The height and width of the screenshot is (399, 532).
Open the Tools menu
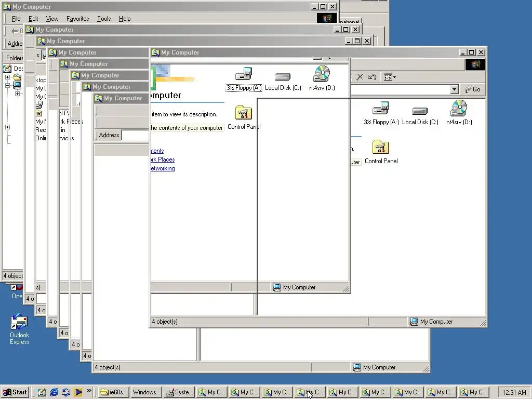click(104, 19)
